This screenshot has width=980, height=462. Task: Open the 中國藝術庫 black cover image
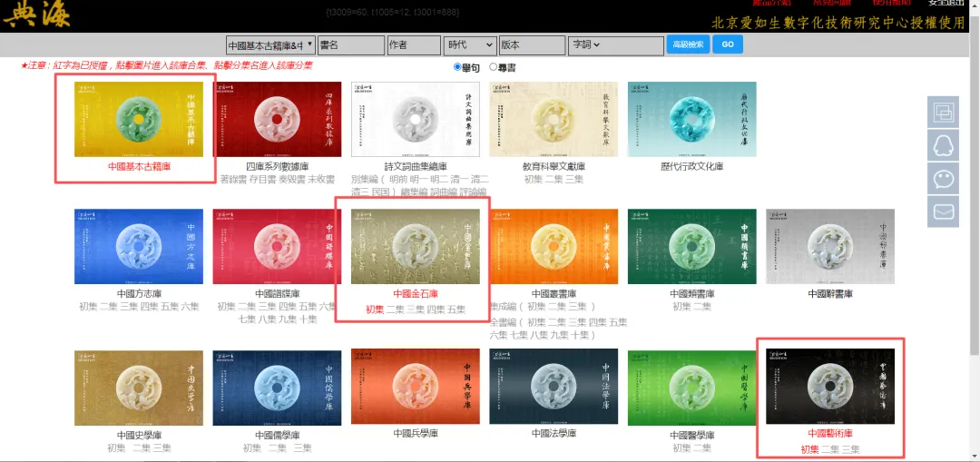830,387
